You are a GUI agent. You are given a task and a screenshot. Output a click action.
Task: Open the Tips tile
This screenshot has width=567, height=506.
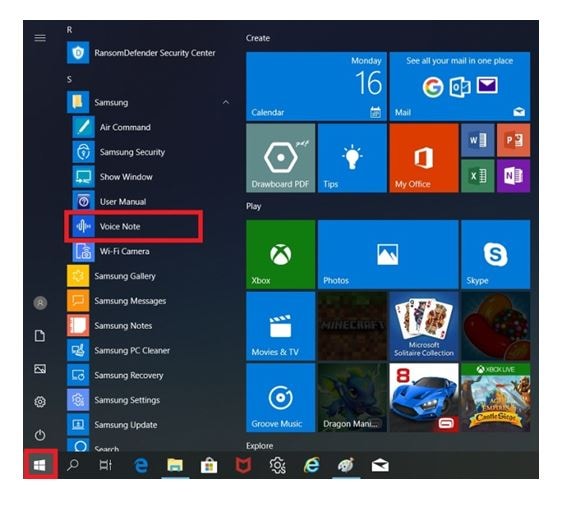tap(352, 158)
